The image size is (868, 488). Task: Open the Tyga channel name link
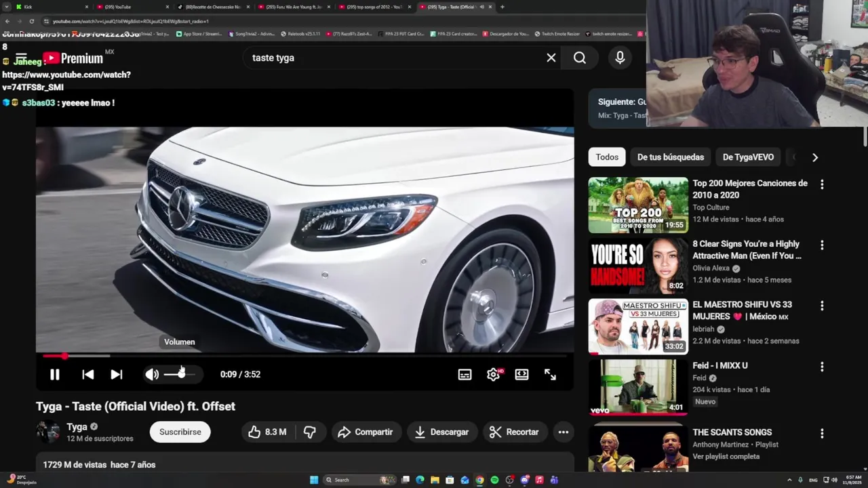[77, 426]
